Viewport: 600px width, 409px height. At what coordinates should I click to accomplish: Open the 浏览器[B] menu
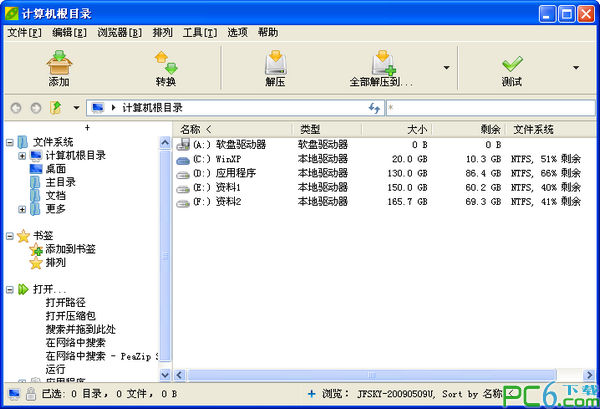click(119, 33)
